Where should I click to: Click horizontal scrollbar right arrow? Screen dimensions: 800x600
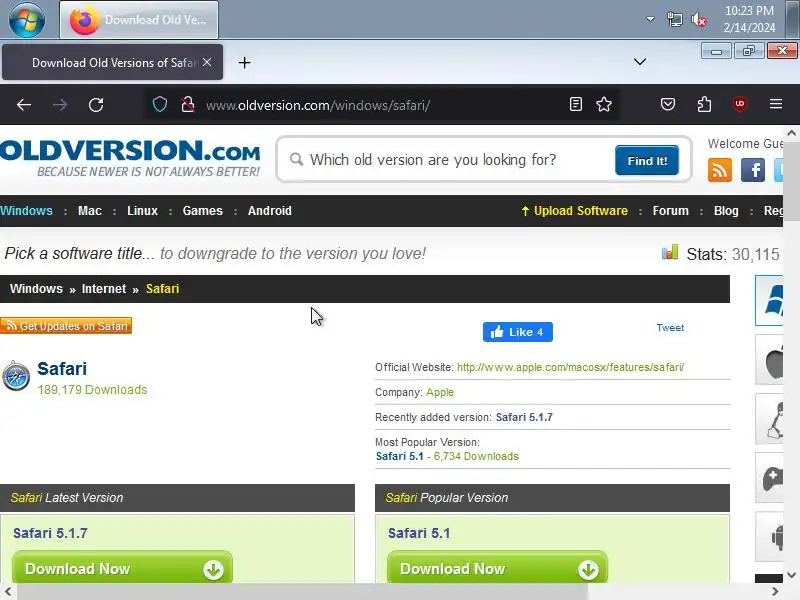[775, 592]
